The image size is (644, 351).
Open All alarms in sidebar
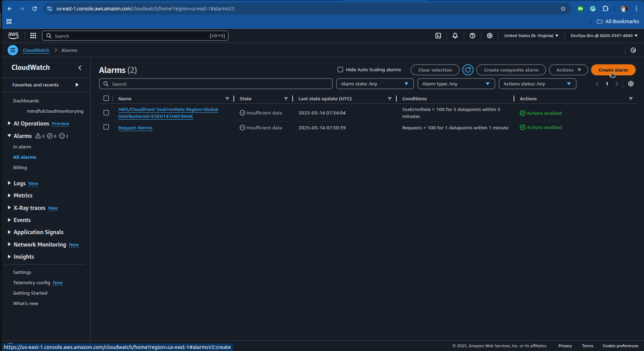(25, 157)
